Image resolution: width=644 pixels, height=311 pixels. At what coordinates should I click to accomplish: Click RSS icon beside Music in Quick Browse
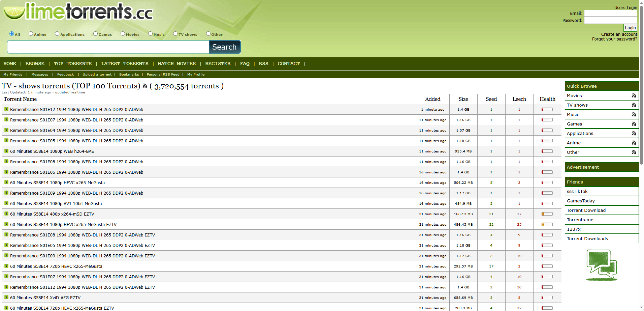[x=634, y=115]
